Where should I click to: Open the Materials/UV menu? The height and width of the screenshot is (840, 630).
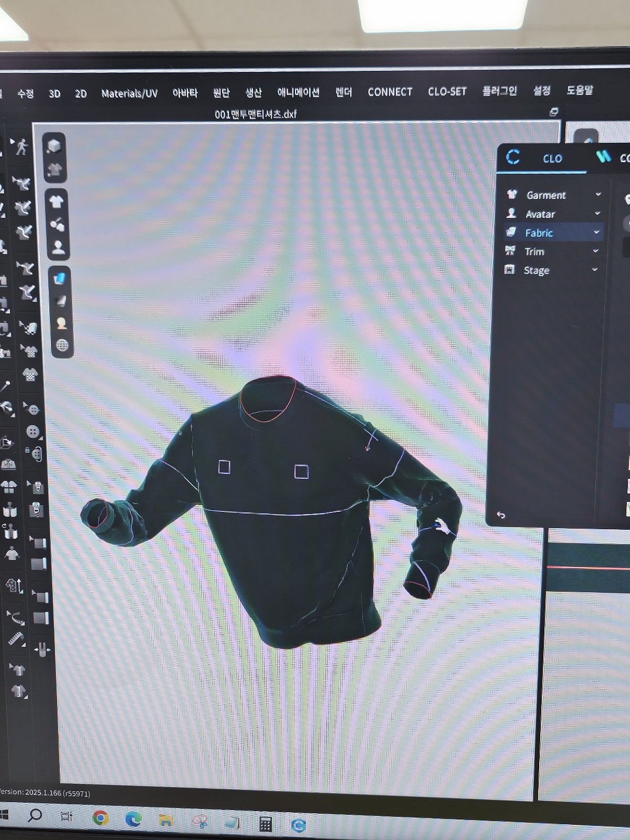(129, 93)
